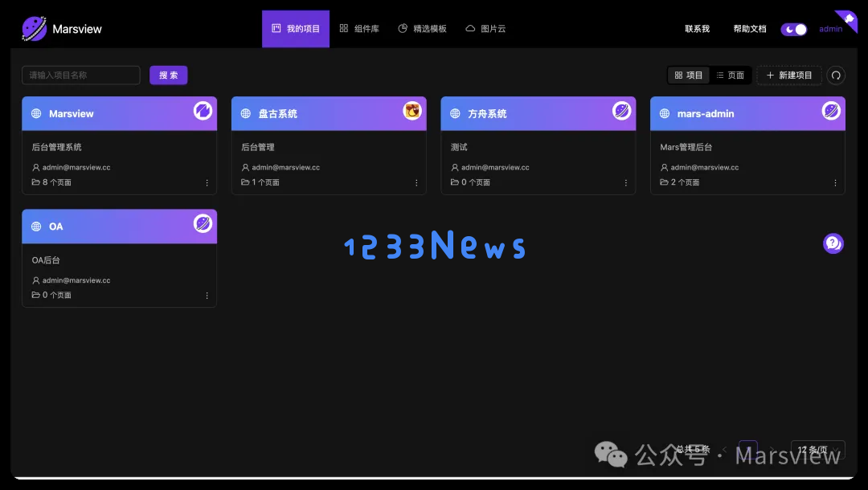Image resolution: width=868 pixels, height=490 pixels.
Task: Open more options on 盘古系统 card
Action: point(416,182)
